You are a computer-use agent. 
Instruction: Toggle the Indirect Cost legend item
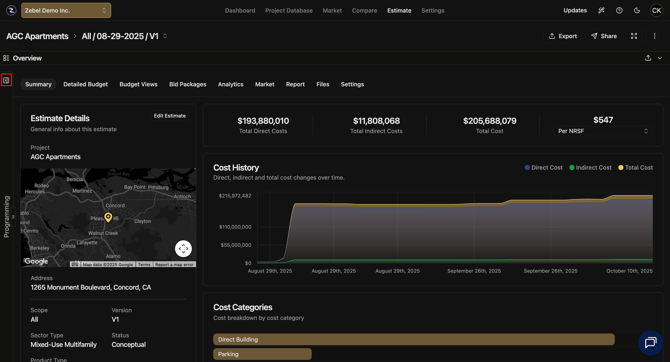point(590,168)
